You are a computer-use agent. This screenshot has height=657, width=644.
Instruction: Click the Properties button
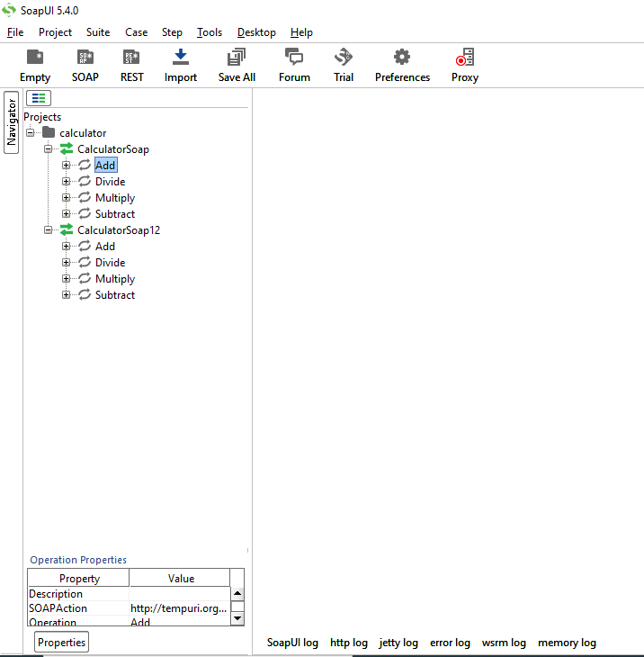(x=61, y=642)
